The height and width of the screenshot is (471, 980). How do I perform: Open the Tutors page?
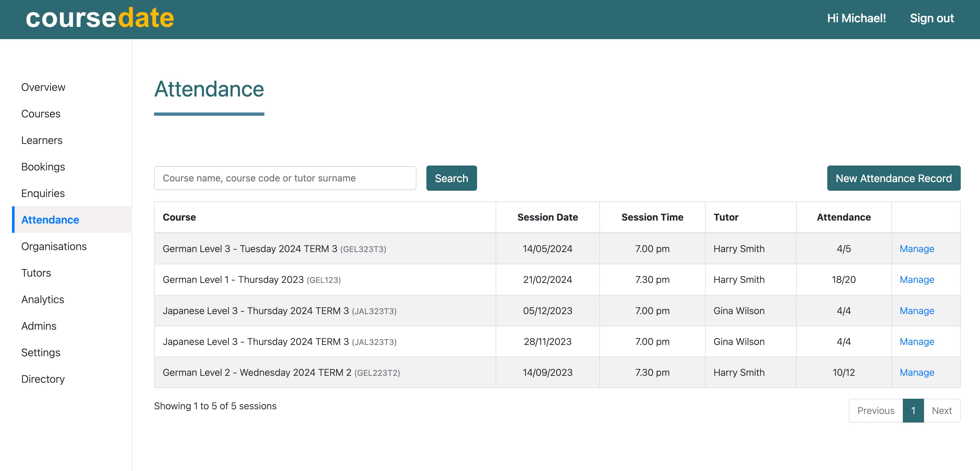point(36,273)
